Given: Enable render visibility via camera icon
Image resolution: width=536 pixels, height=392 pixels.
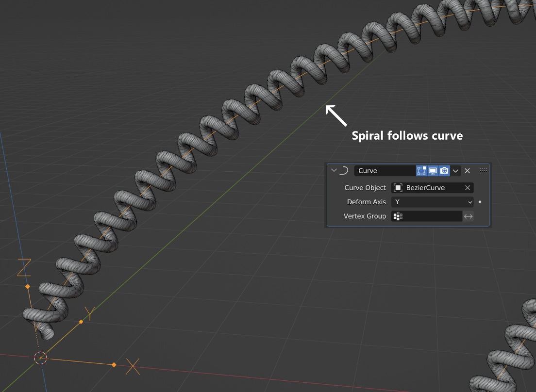Looking at the screenshot, I should [x=444, y=170].
